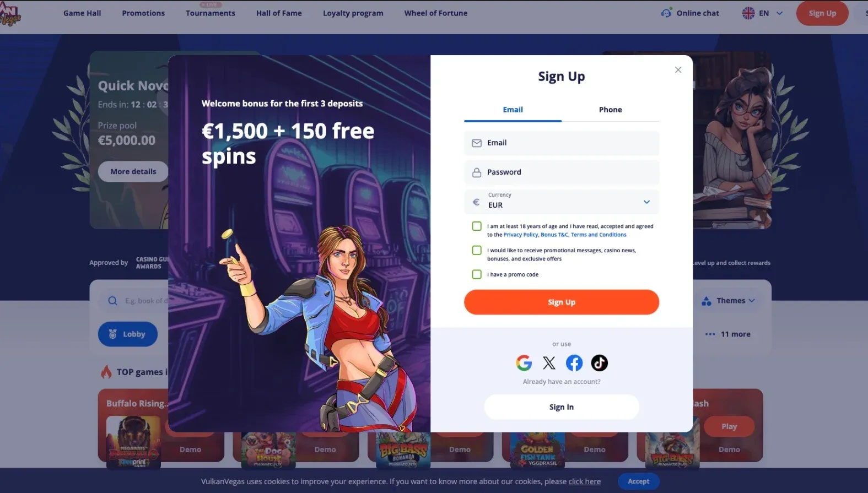868x493 pixels.
Task: Open Wheel of Fortune menu item
Action: tap(435, 13)
